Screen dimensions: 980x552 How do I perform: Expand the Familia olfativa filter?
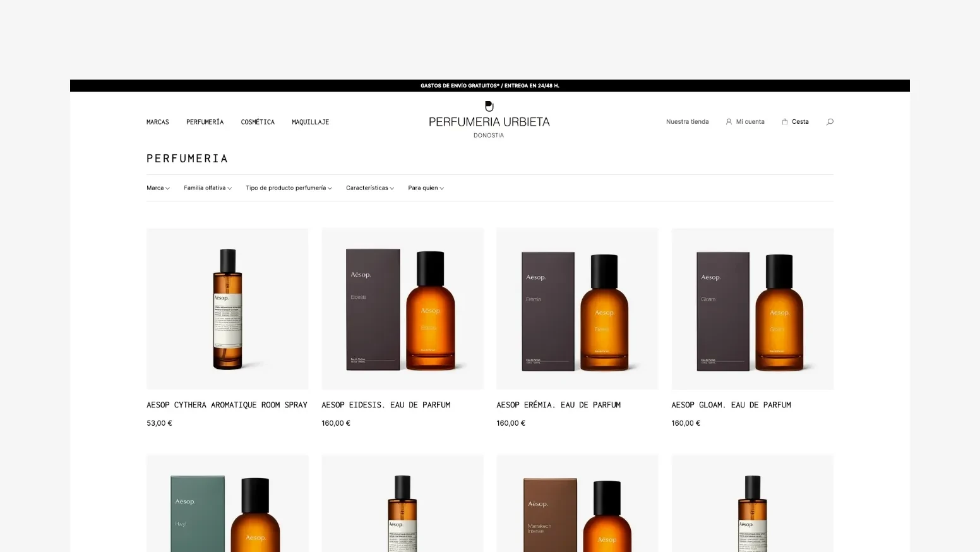208,188
